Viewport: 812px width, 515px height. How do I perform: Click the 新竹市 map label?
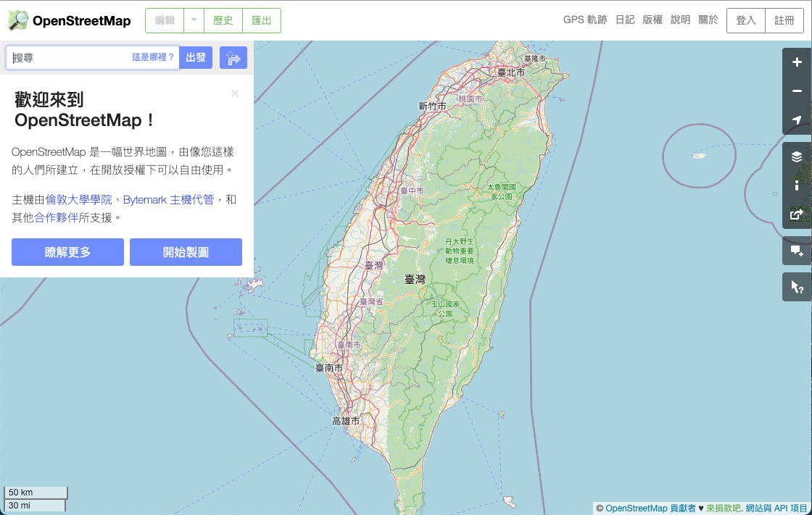point(432,106)
